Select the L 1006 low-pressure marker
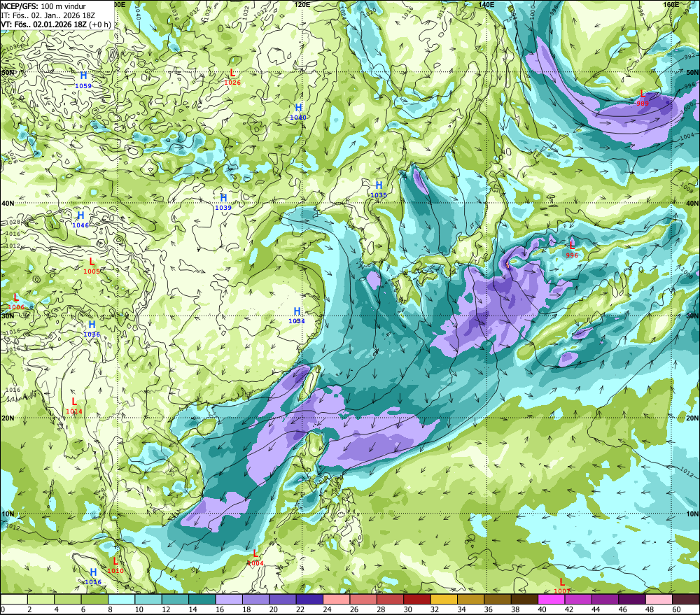 [16, 302]
